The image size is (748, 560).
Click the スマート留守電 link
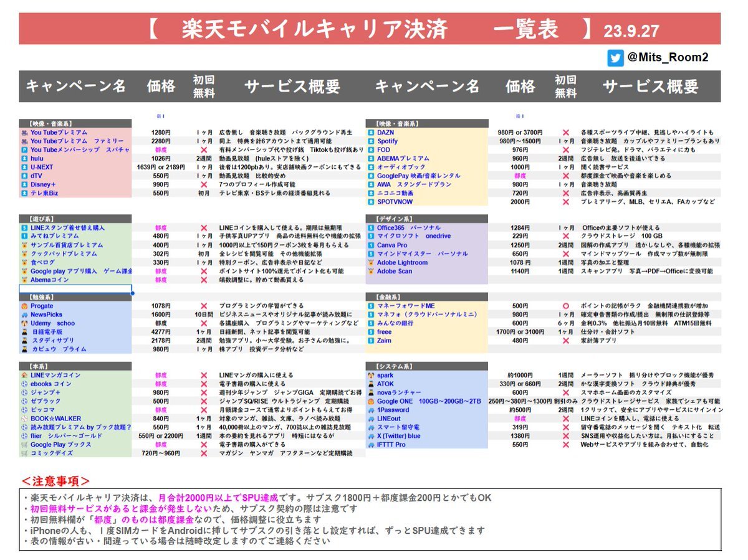click(398, 427)
